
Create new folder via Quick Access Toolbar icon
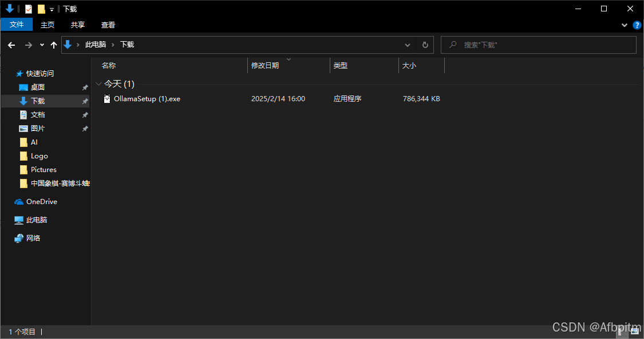[x=41, y=9]
